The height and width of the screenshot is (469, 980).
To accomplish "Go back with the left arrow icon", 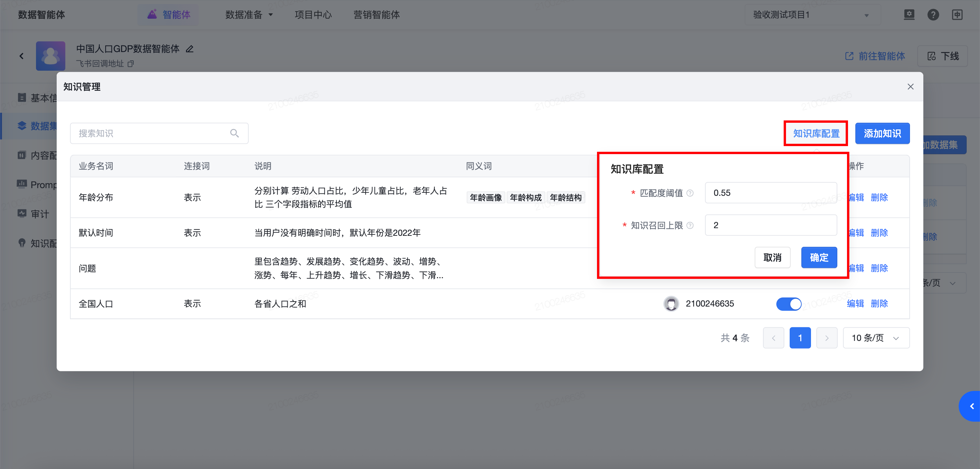I will coord(22,56).
